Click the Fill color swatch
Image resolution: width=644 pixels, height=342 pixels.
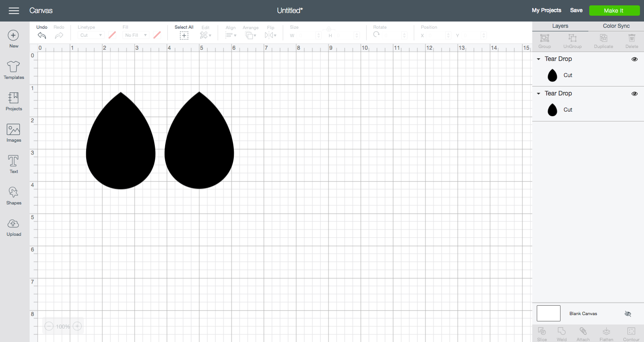[157, 35]
